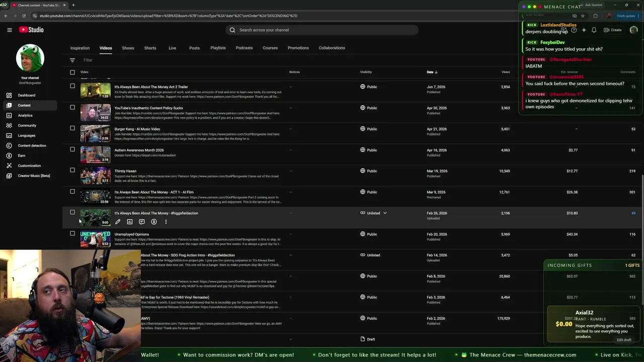The image size is (644, 362).
Task: Click browser address bar URL
Action: pos(169,16)
